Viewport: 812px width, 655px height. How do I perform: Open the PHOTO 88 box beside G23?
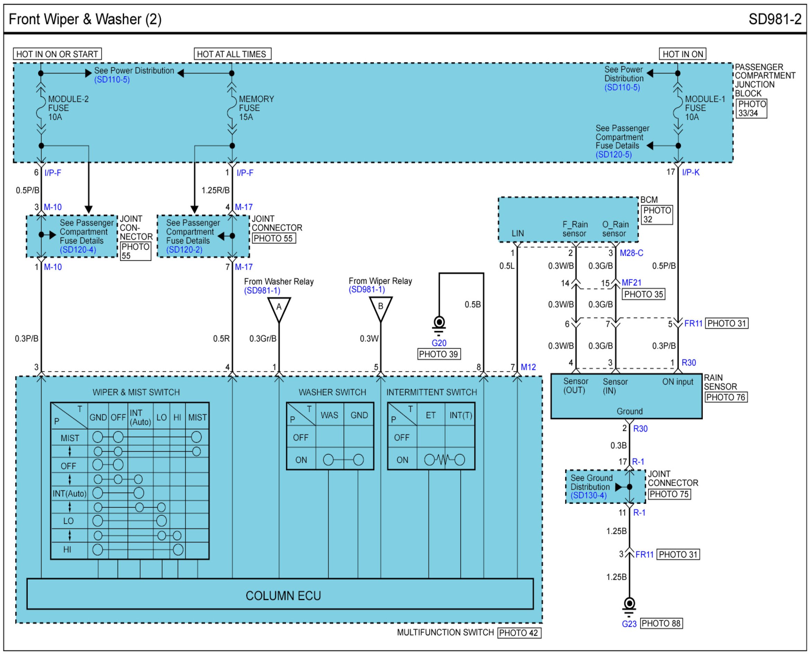coord(661,623)
